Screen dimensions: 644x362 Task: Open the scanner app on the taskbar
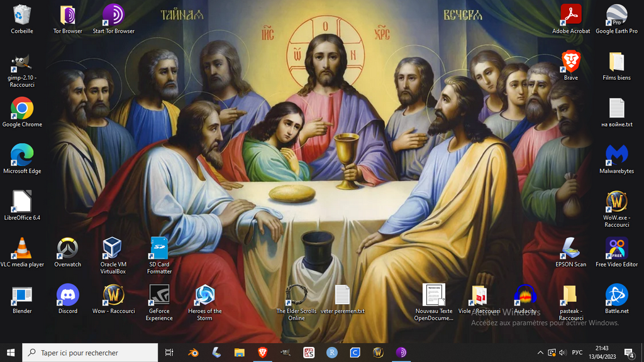216,353
